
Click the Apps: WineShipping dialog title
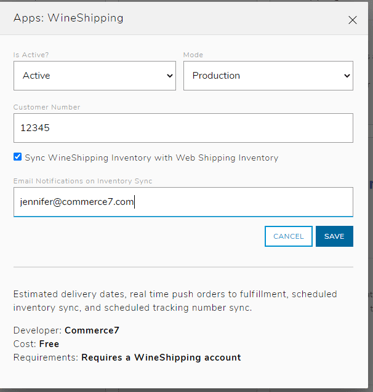click(68, 18)
